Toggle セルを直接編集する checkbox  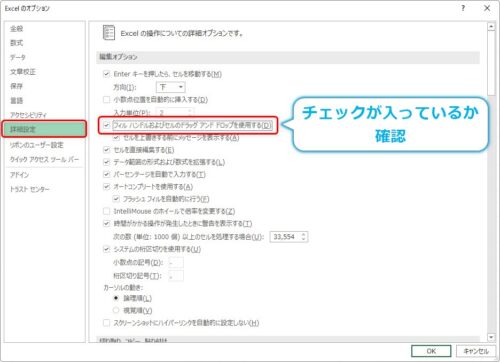coord(106,150)
